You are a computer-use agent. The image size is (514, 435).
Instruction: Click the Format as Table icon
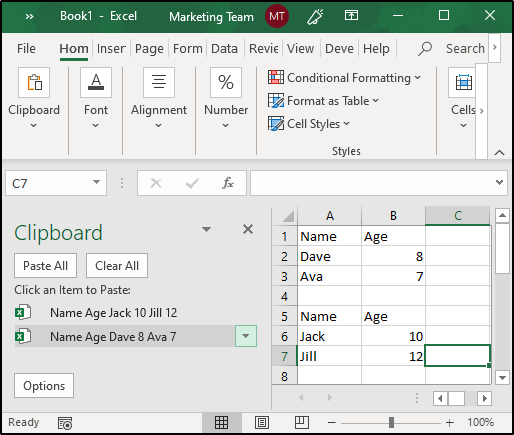point(276,101)
